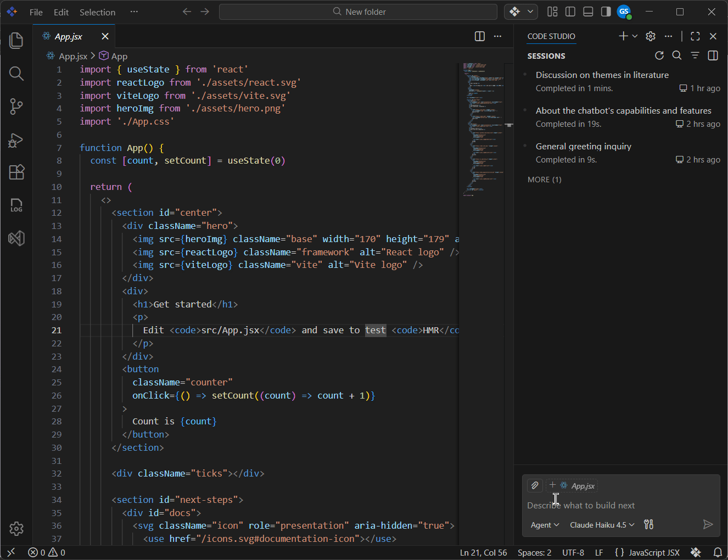Open the Source Control view

pos(16,107)
